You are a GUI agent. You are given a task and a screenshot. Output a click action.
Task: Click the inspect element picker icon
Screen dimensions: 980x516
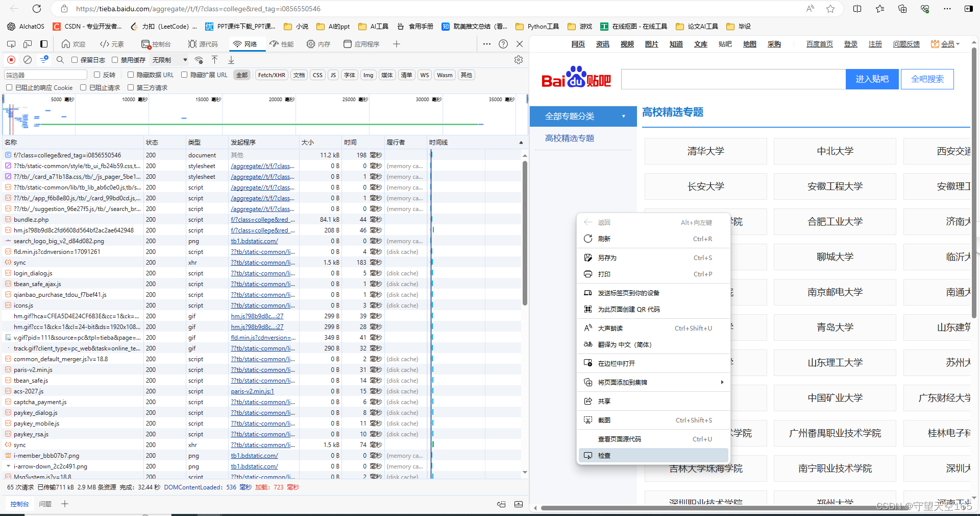[11, 44]
